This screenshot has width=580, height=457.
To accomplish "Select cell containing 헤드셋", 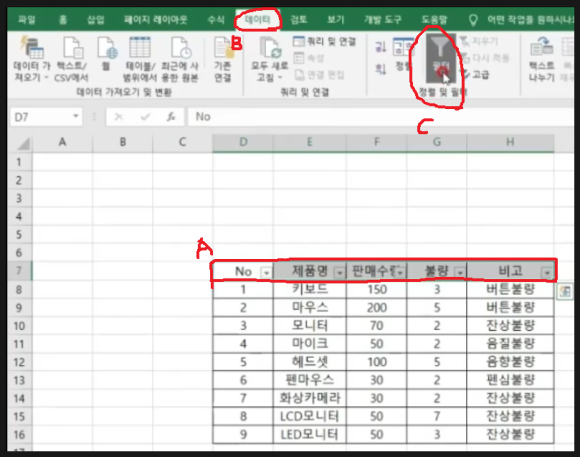I will [310, 362].
